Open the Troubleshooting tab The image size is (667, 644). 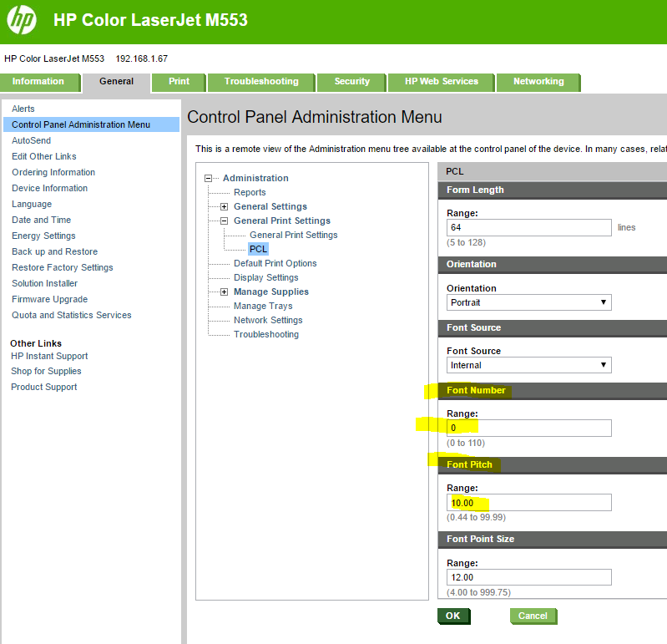tap(261, 82)
